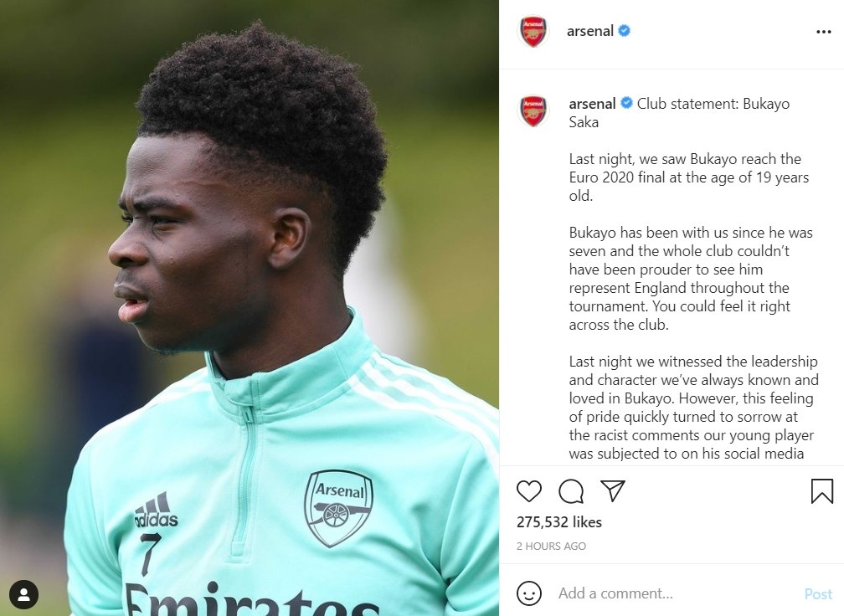Viewport: 844px width, 616px height.
Task: Open emoji picker smiley icon
Action: (x=528, y=593)
